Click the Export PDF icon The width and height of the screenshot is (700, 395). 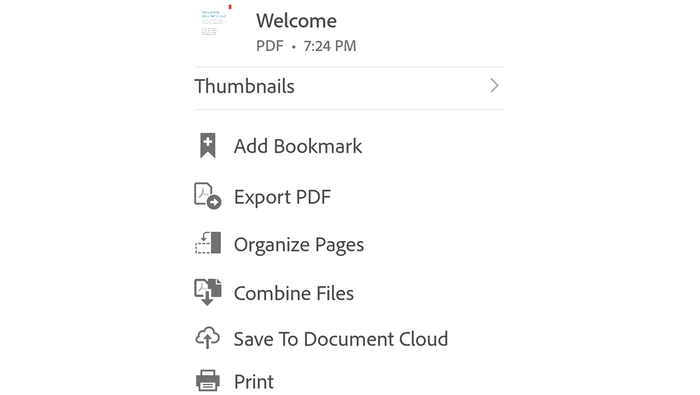(208, 196)
